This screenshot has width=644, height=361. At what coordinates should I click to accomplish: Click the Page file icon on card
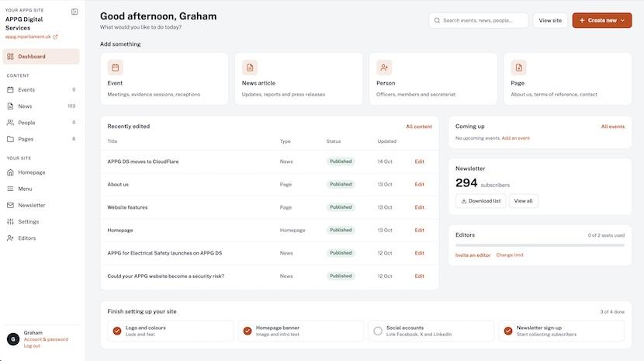coord(519,68)
